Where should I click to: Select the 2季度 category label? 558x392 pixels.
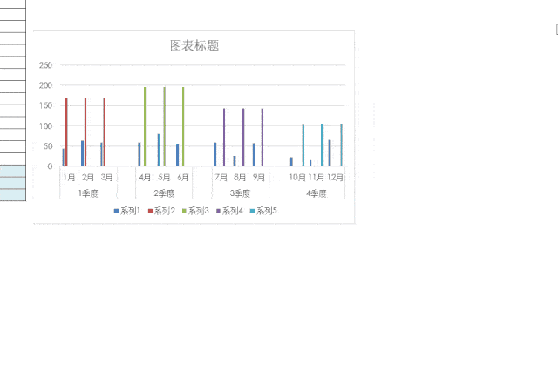click(164, 193)
